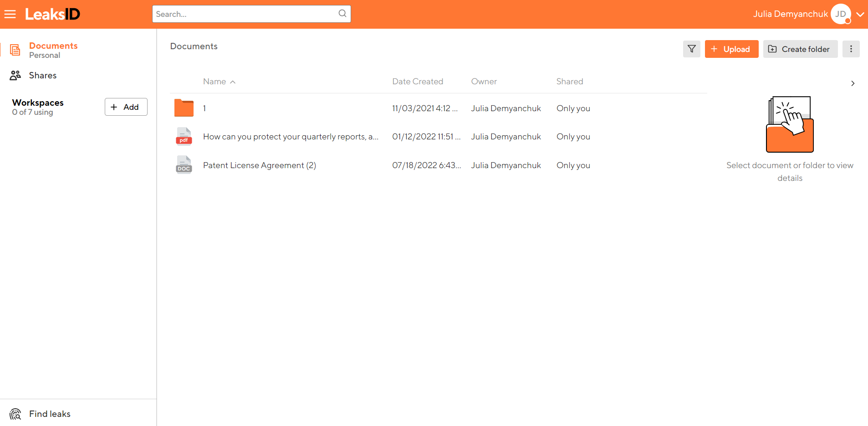Open folder named 1
The width and height of the screenshot is (868, 426).
coord(204,108)
